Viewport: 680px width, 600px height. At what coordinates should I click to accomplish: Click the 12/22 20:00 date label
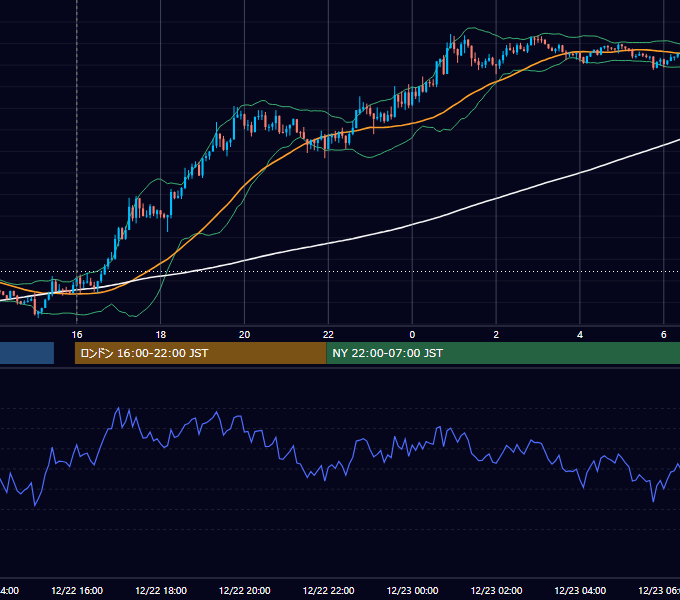245,590
